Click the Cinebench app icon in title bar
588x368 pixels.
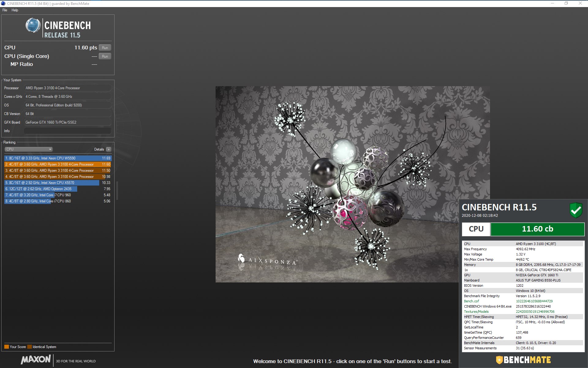click(x=3, y=3)
